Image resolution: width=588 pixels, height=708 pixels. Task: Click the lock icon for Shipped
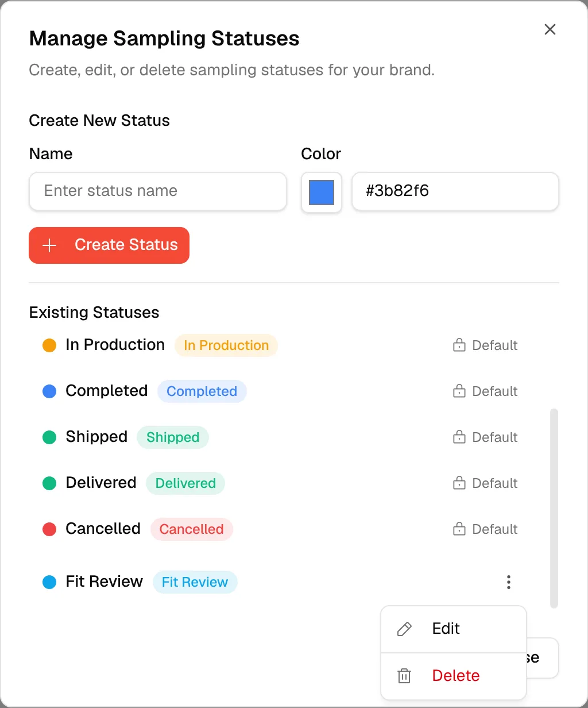(459, 437)
